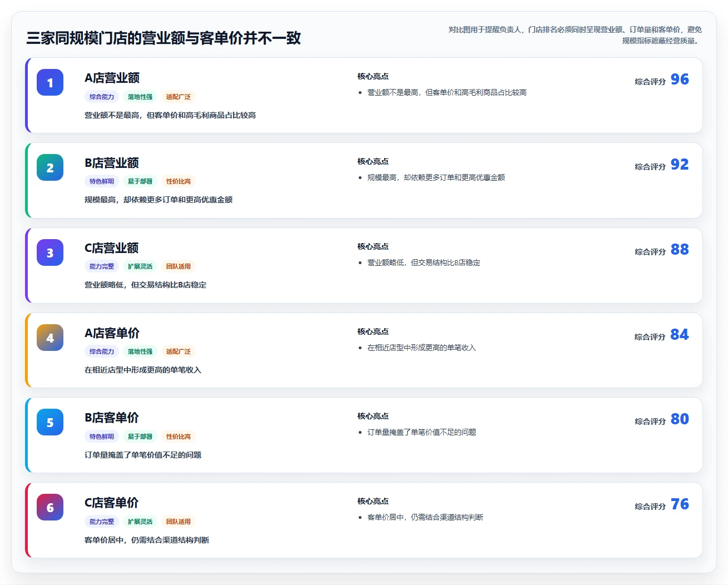Click the score value 92
Viewport: 728px width, 585px height.
(680, 165)
